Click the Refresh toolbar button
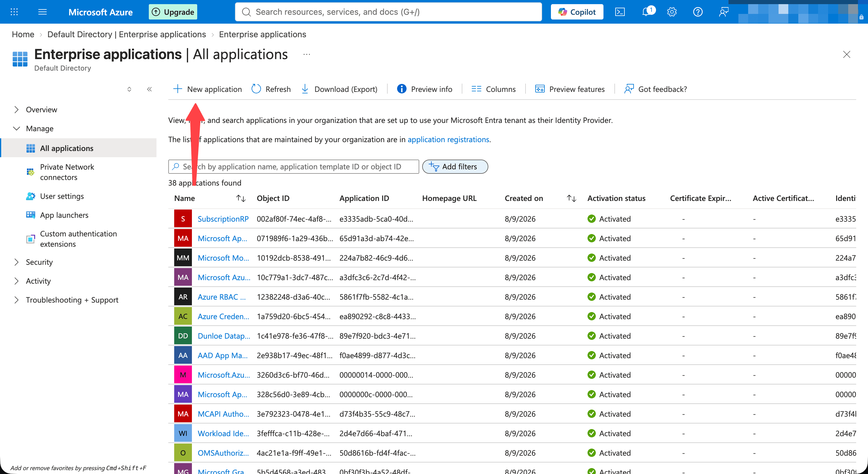 tap(271, 89)
